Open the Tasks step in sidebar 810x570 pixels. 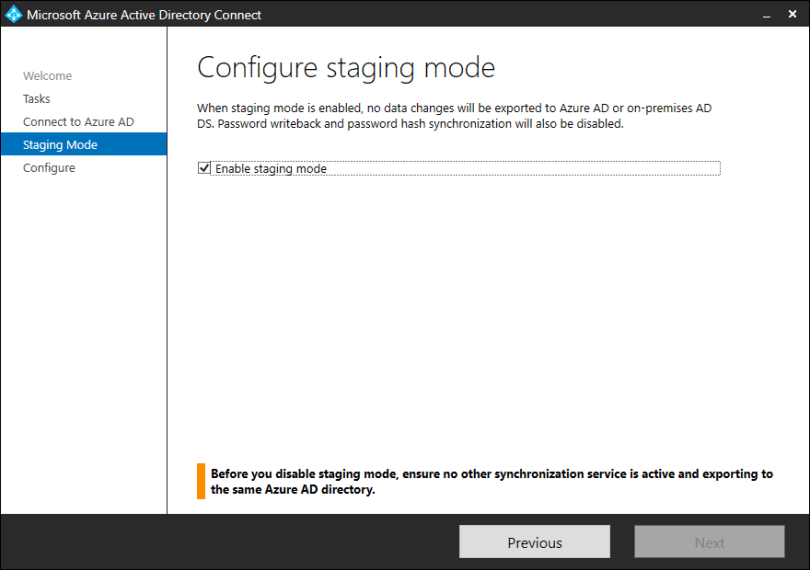[x=37, y=99]
